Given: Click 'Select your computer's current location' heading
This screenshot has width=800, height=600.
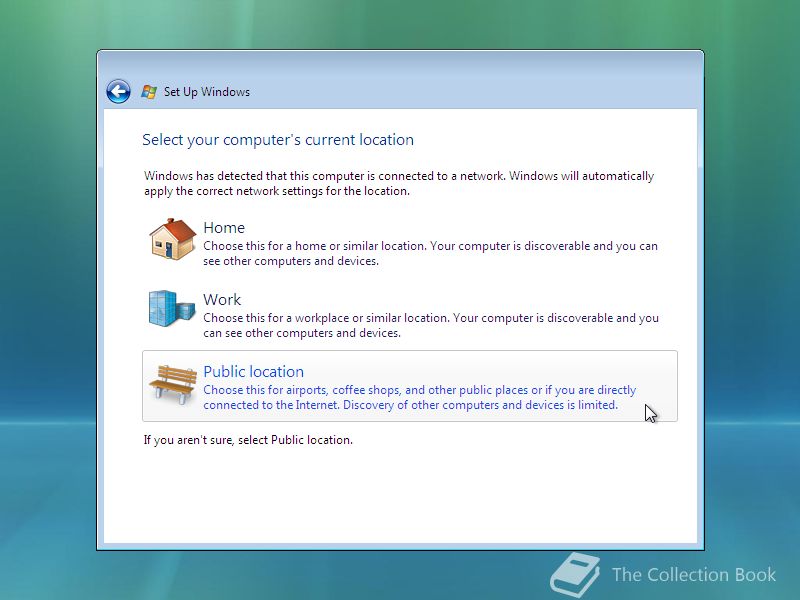Looking at the screenshot, I should point(278,140).
